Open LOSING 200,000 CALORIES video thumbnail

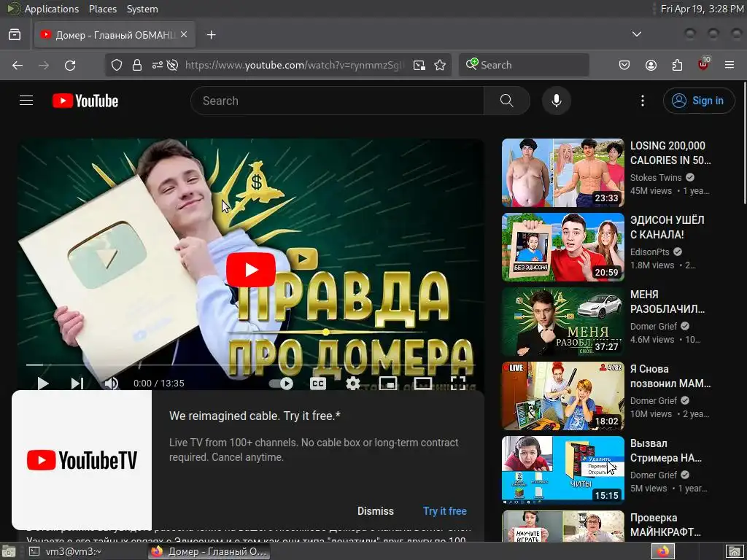click(562, 173)
